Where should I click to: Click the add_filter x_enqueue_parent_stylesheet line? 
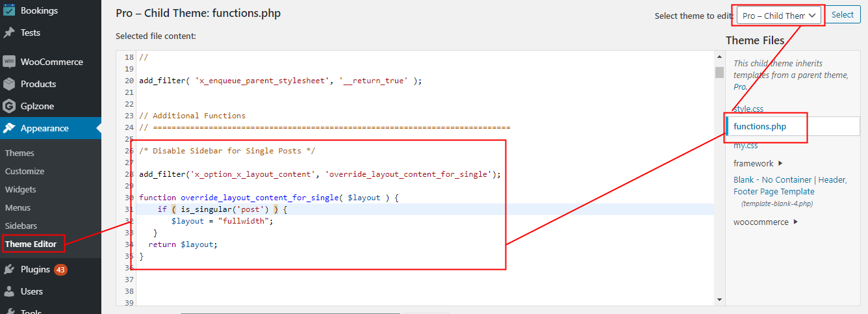pos(281,81)
